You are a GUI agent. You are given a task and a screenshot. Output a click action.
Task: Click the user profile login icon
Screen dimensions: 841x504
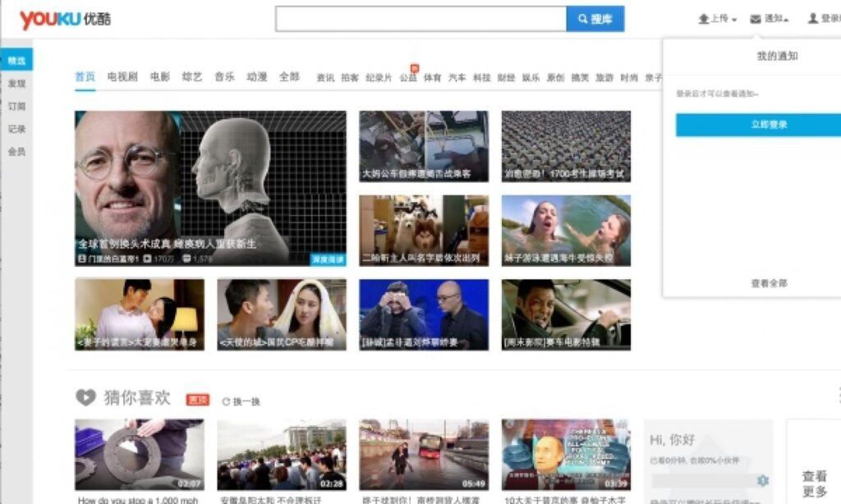(x=813, y=19)
